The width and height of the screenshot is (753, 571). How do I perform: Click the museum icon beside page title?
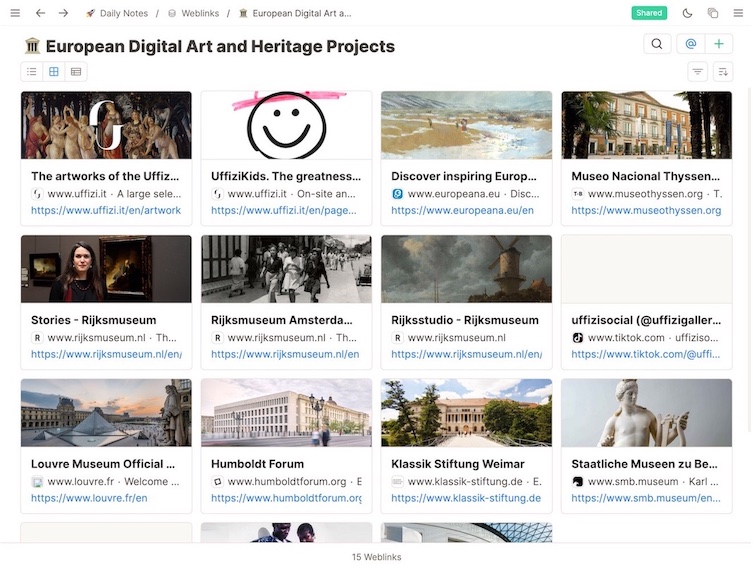click(x=32, y=46)
